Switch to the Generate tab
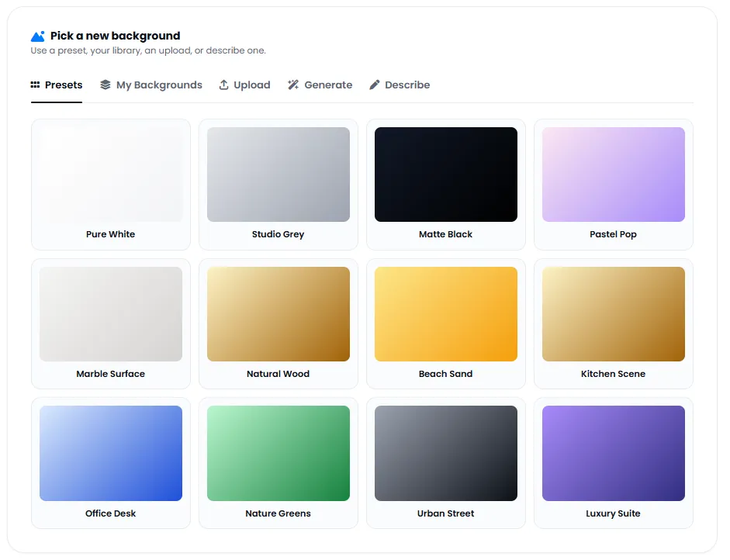730x560 pixels. pos(320,85)
